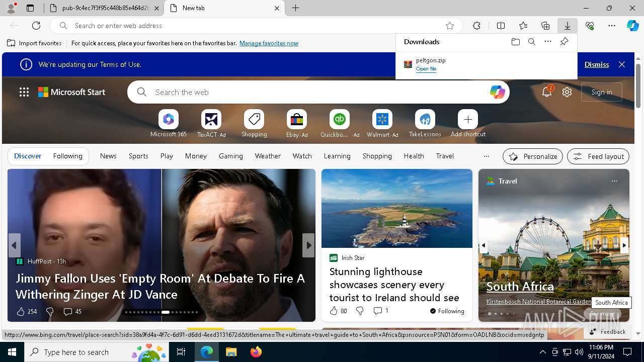Open Travel card options menu

click(614, 181)
